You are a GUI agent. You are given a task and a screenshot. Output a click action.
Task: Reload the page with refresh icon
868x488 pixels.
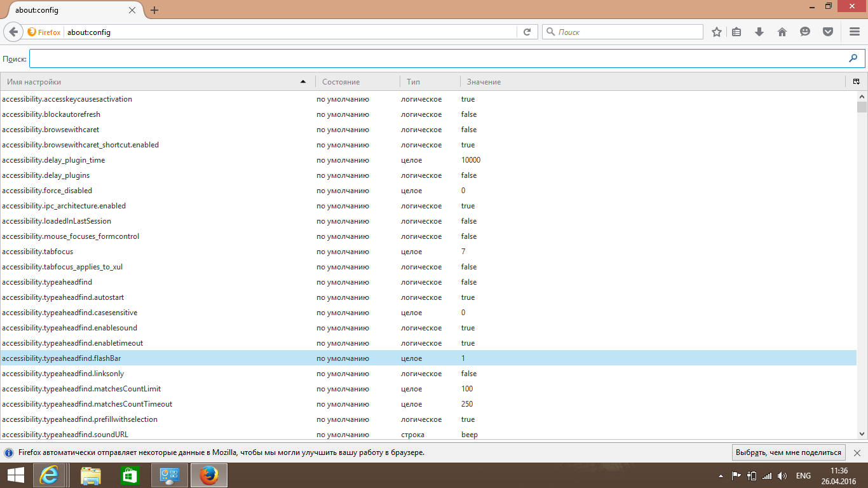pos(527,32)
